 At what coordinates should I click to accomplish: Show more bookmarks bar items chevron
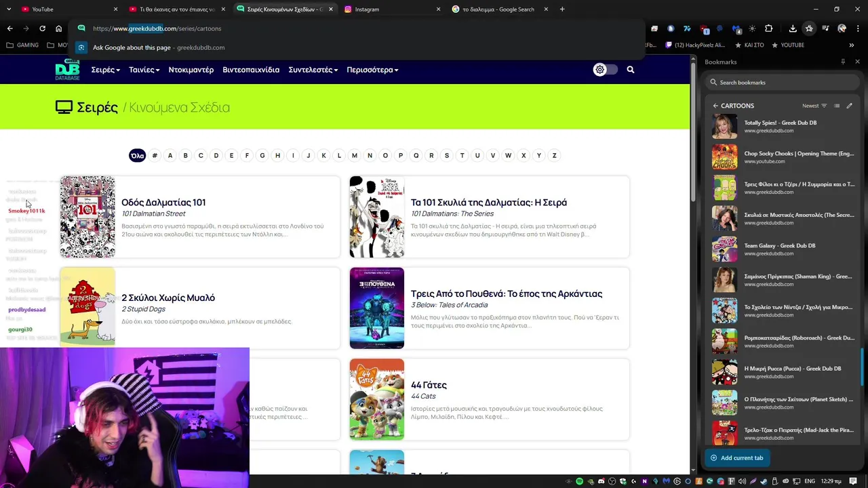coord(851,45)
